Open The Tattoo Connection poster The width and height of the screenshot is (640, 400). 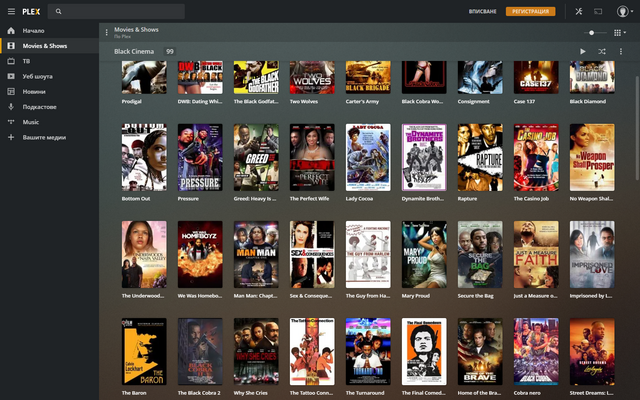coord(312,351)
